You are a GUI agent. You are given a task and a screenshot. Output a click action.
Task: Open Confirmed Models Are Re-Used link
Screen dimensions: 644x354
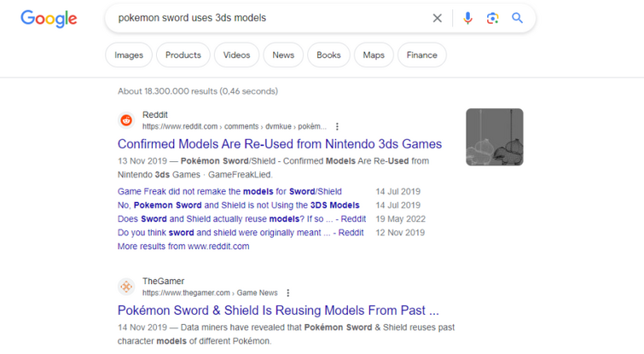point(280,144)
